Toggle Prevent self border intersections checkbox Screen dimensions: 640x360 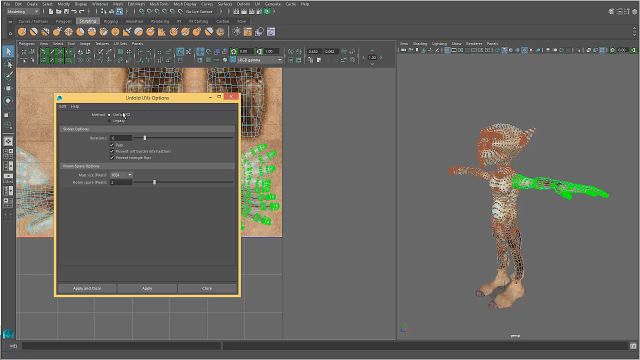pos(112,151)
